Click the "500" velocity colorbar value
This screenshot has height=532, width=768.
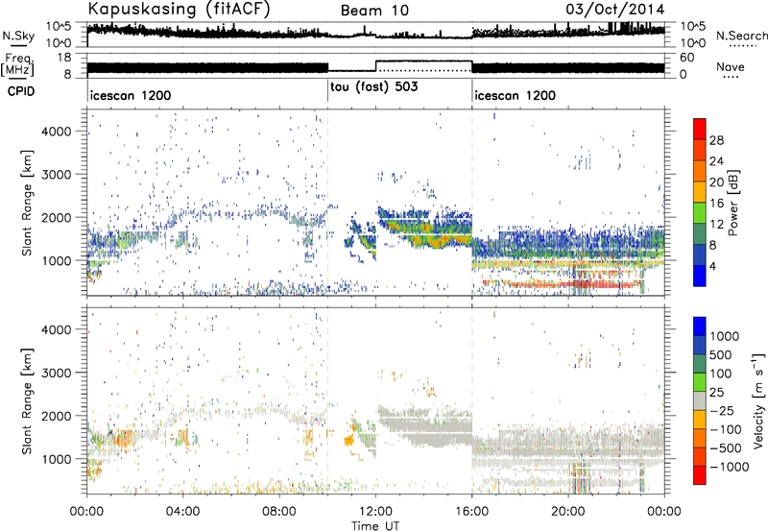pyautogui.click(x=721, y=355)
